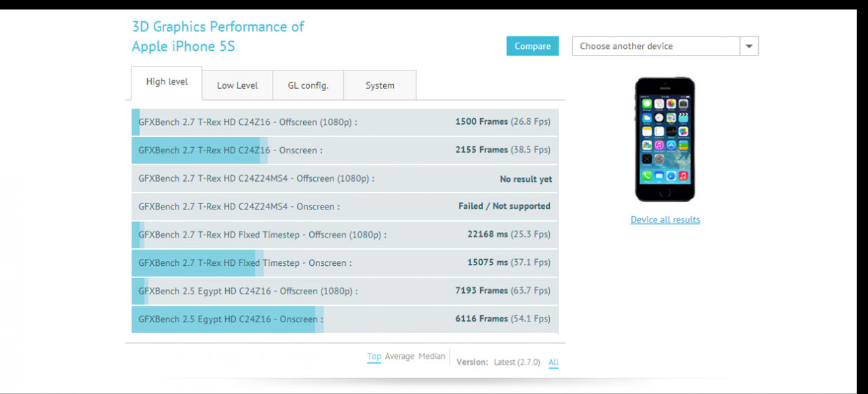Select the Median results filter

432,357
